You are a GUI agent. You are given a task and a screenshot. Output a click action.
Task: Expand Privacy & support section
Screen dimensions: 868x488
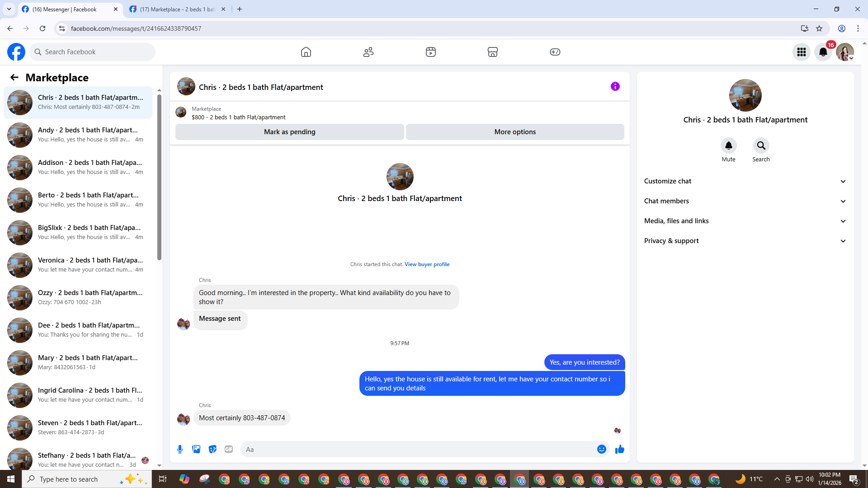point(745,241)
